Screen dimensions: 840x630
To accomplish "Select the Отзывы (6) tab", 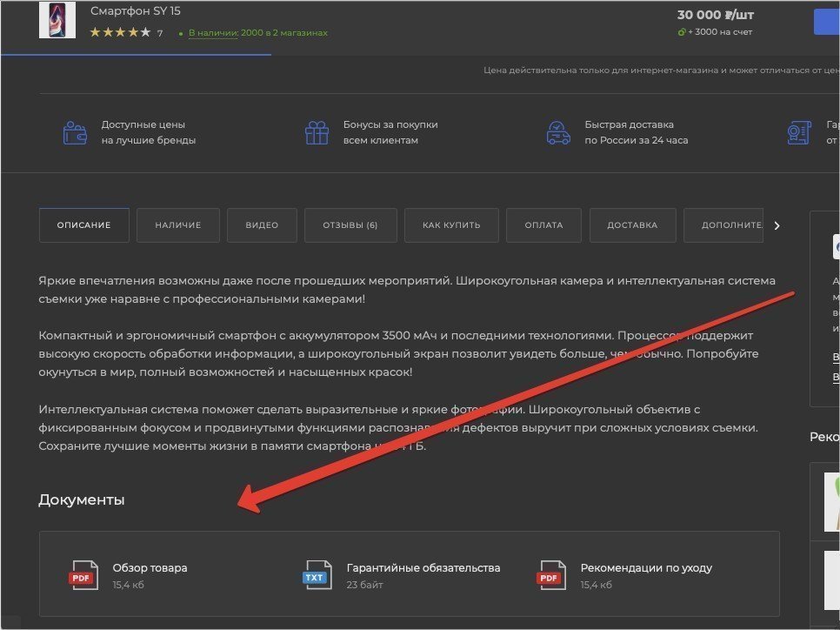I will point(350,225).
